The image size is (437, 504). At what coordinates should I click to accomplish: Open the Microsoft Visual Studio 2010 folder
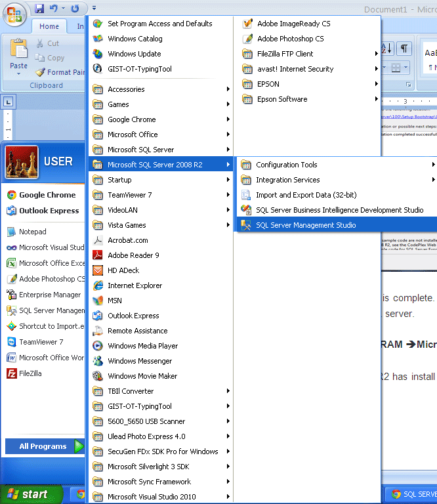[160, 497]
